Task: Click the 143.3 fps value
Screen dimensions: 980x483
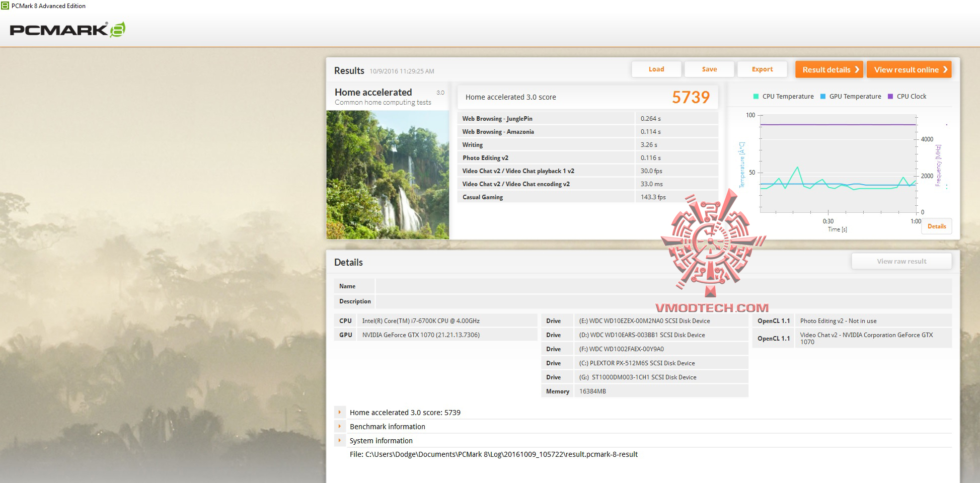Action: coord(653,197)
